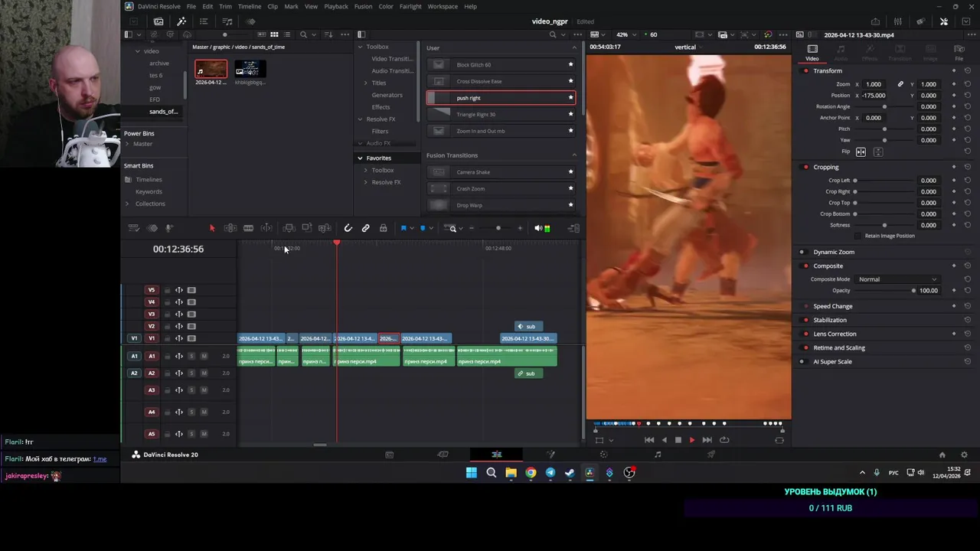Select the arrow Selection mode tool
Image resolution: width=980 pixels, height=551 pixels.
pyautogui.click(x=212, y=228)
